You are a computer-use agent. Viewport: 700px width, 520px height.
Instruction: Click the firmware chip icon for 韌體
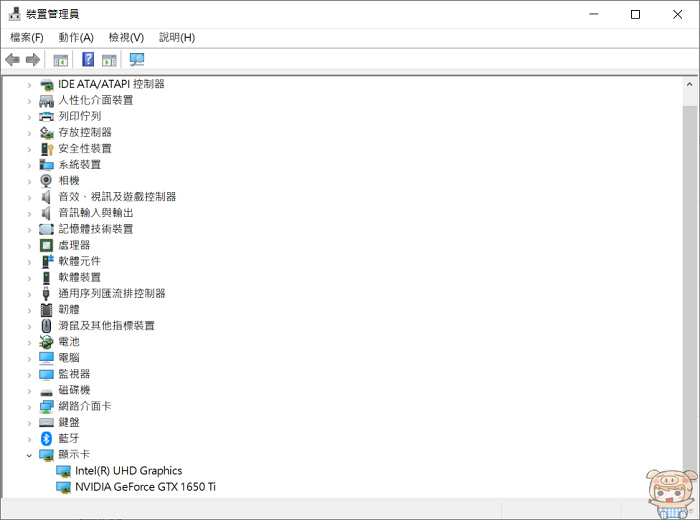[46, 309]
